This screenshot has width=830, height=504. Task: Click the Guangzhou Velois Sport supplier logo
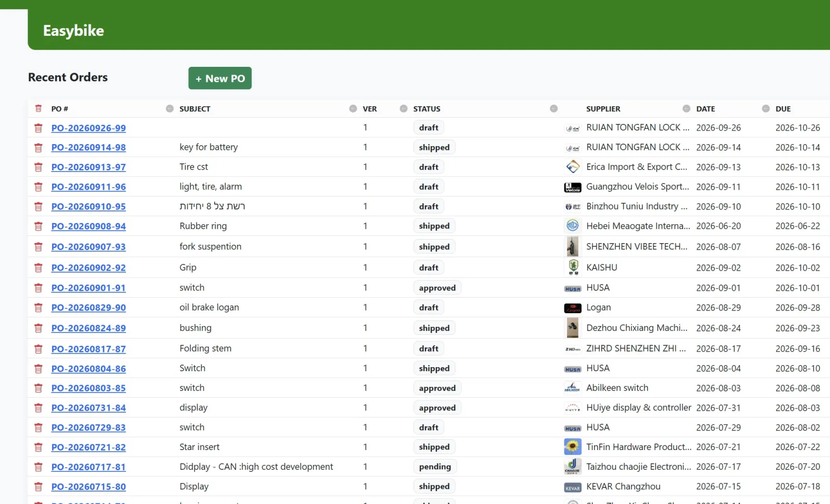(573, 187)
